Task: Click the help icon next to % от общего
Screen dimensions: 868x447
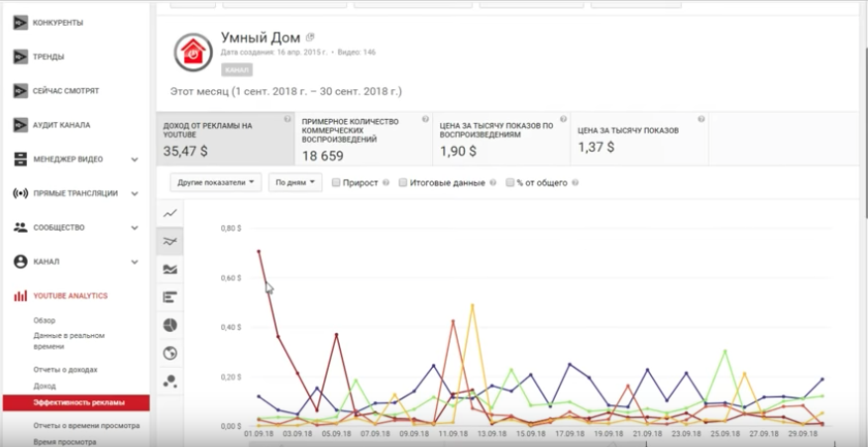Action: (575, 182)
